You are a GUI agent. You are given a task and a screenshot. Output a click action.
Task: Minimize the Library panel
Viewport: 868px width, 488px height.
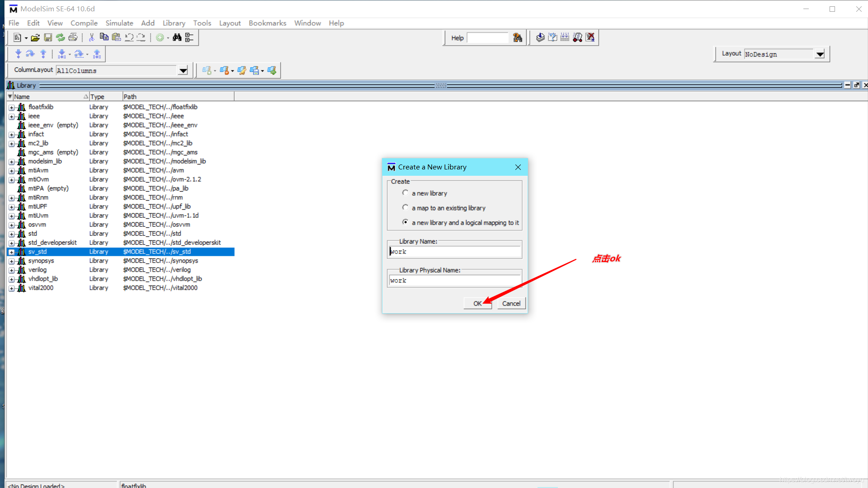(x=848, y=85)
